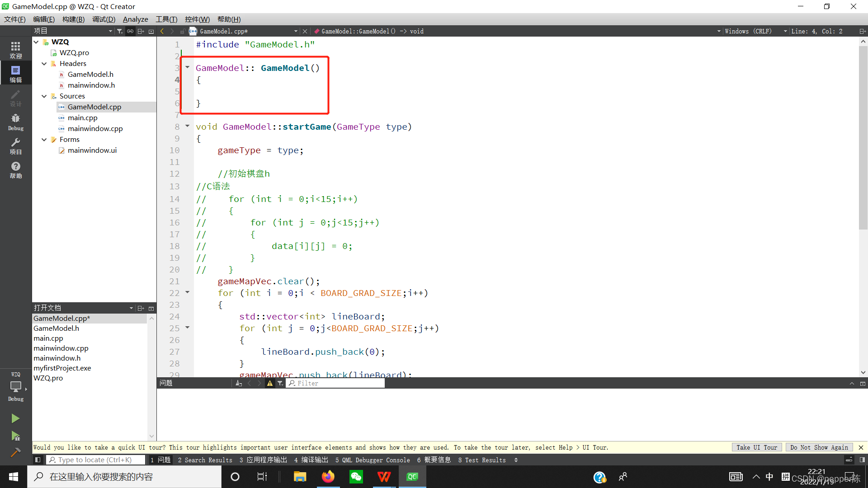Toggle warnings display in Issues pane
The image size is (868, 488).
click(x=270, y=383)
